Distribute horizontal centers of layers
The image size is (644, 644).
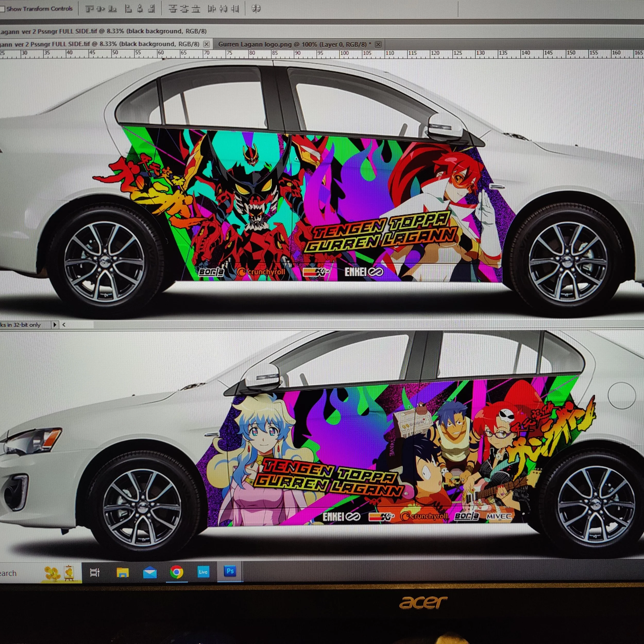click(x=223, y=9)
